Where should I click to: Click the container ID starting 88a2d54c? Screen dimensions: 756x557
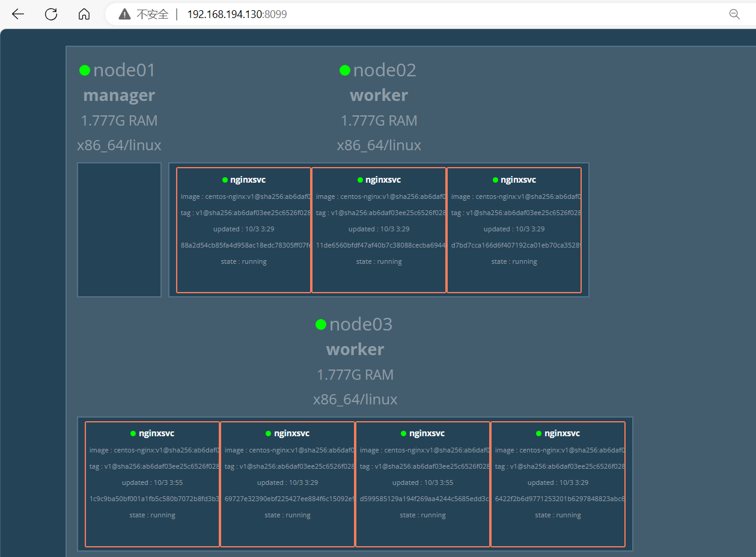(245, 245)
